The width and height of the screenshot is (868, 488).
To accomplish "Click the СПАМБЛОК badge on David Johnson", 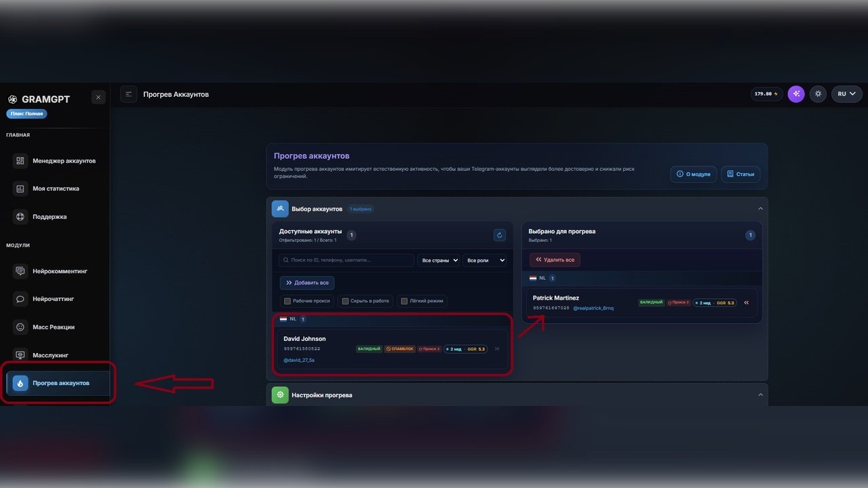I will coord(400,349).
